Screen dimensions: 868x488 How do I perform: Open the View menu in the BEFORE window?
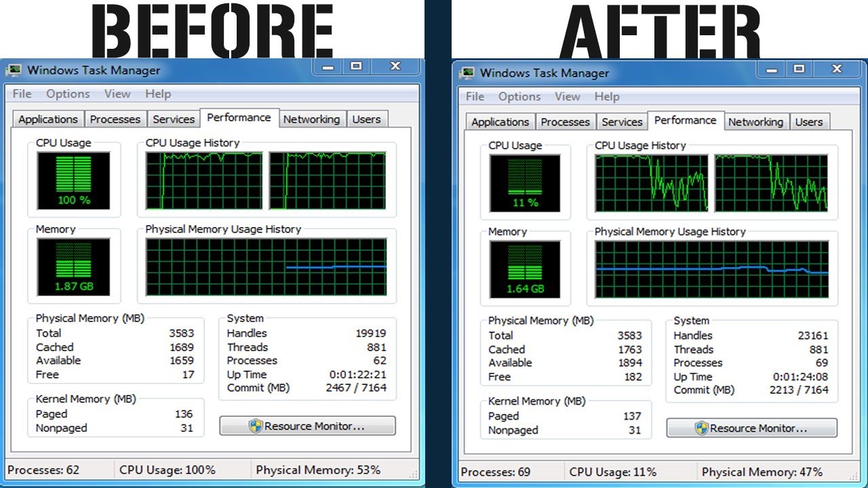click(117, 94)
